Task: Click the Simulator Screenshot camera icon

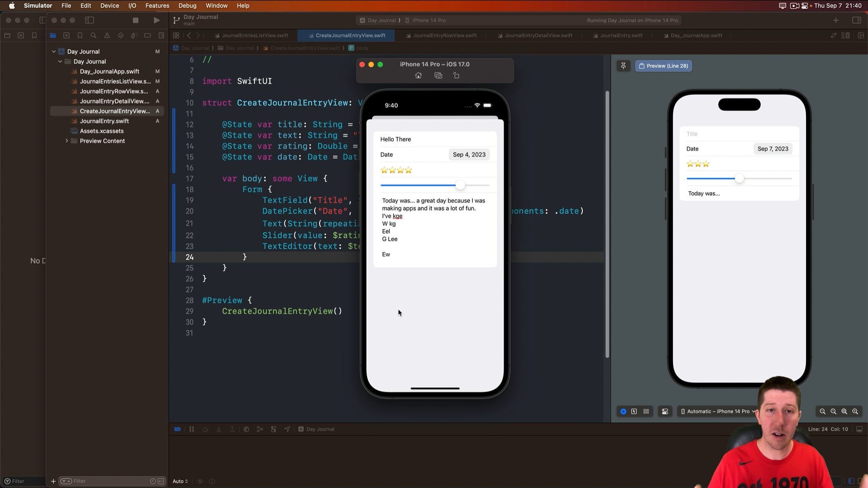Action: [x=439, y=75]
